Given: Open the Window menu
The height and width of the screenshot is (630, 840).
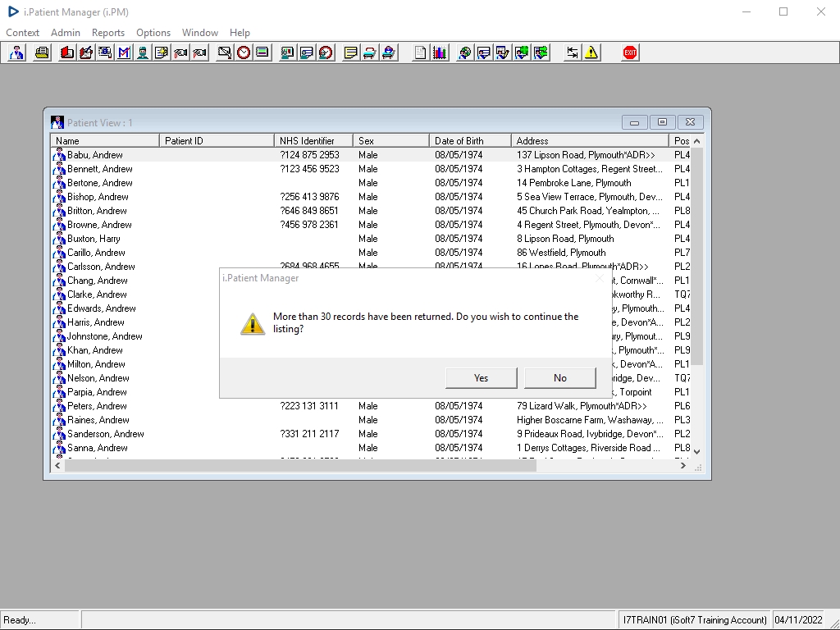Looking at the screenshot, I should click(x=200, y=33).
